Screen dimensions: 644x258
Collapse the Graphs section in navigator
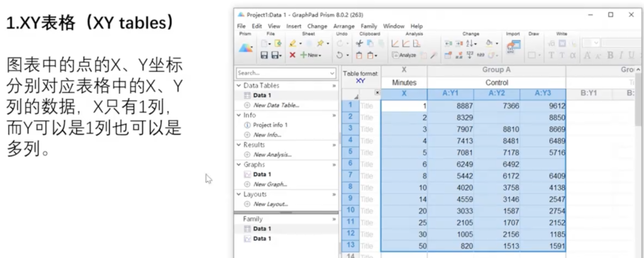(x=240, y=165)
